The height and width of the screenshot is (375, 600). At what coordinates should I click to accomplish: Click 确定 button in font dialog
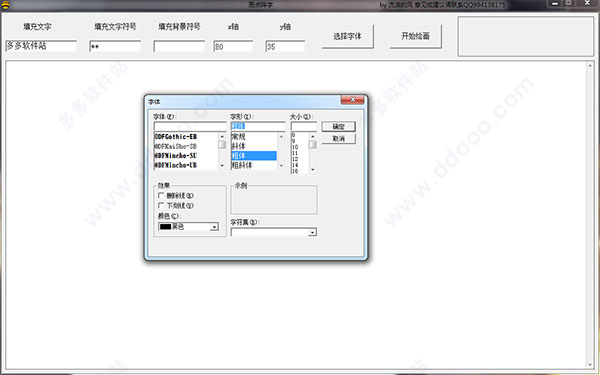(339, 127)
